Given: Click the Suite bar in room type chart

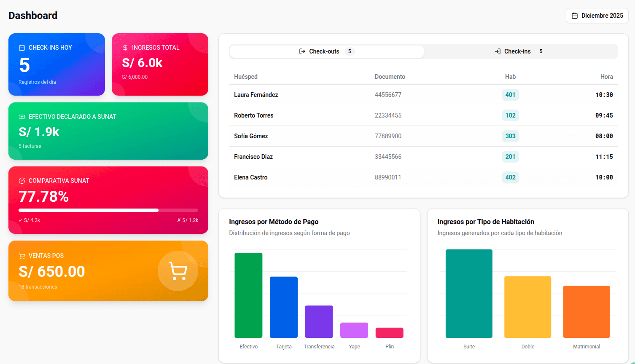Looking at the screenshot, I should point(469,293).
